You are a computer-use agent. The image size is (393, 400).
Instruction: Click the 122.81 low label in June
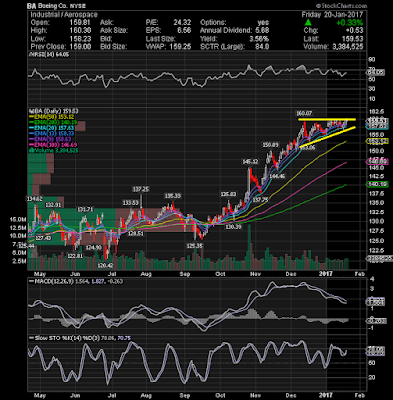[75, 256]
